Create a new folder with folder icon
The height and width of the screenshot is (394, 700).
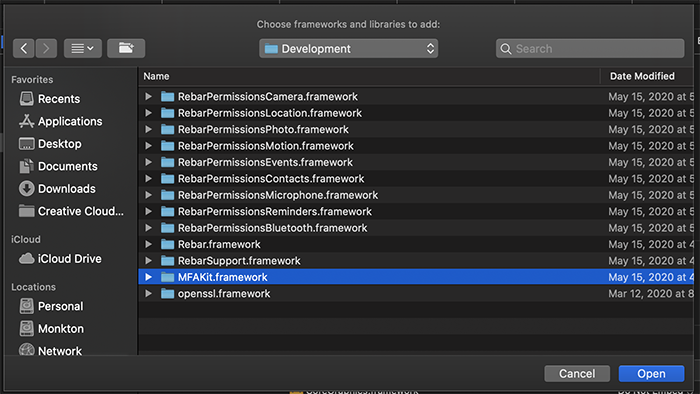pos(126,48)
